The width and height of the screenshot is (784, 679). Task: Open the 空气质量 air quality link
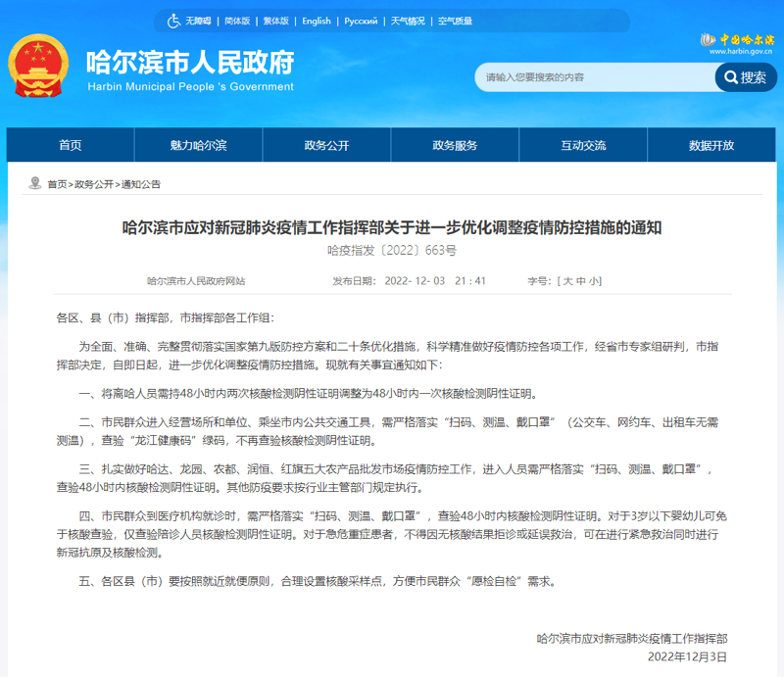(455, 21)
